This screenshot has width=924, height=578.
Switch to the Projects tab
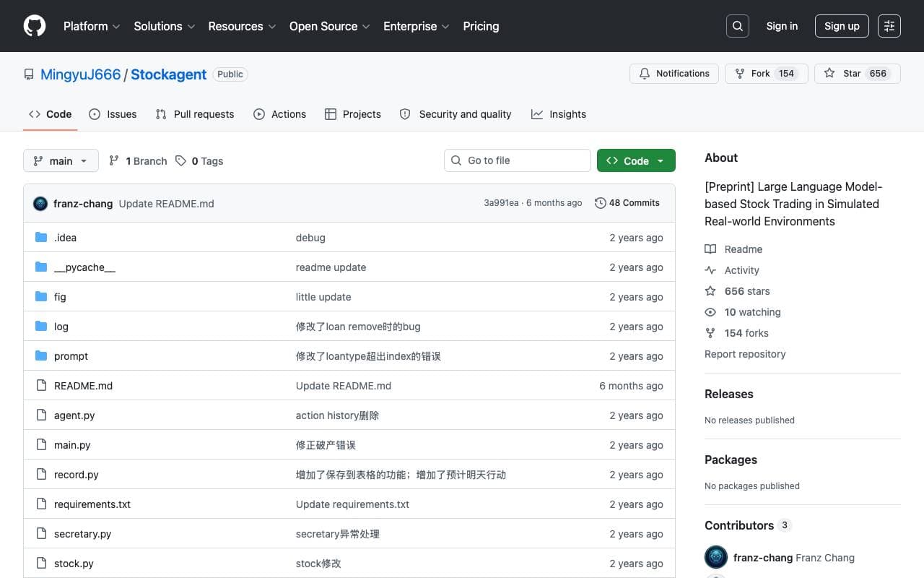point(353,114)
